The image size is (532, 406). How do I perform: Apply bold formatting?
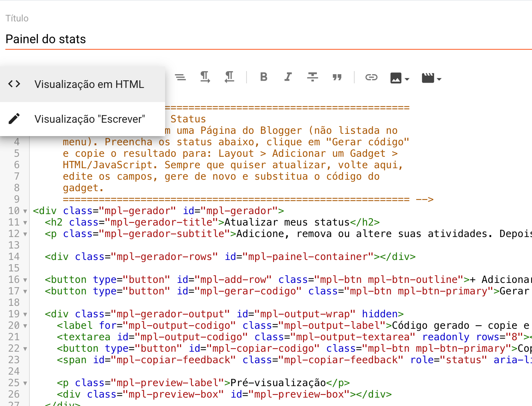[264, 77]
